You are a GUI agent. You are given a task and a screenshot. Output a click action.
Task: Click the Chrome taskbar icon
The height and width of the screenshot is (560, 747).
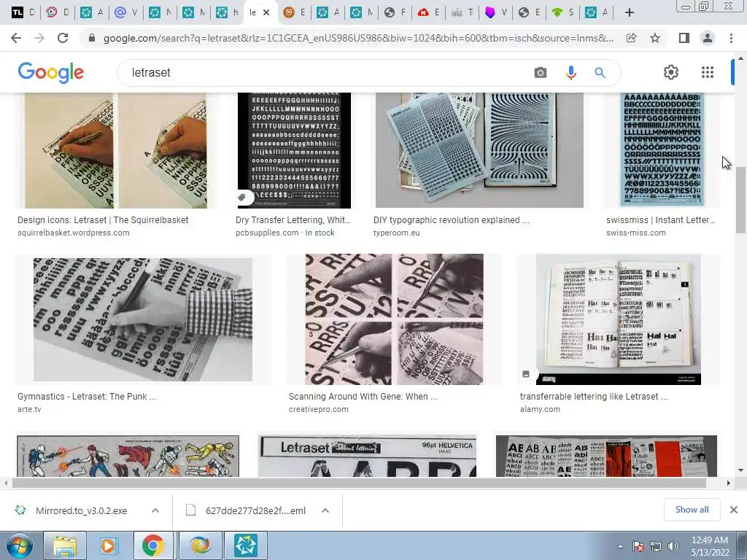[153, 545]
